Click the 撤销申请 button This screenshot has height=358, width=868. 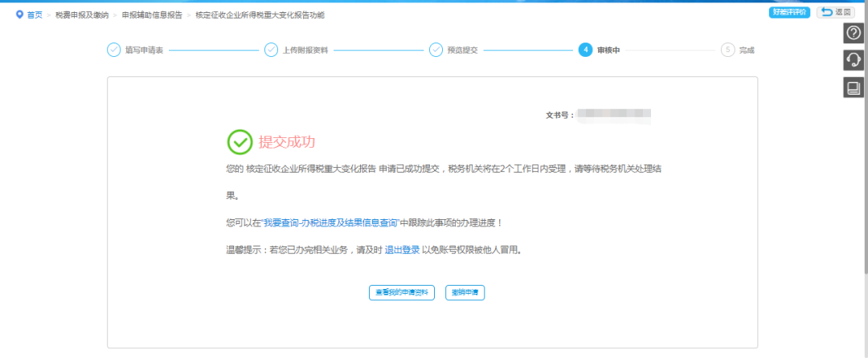point(465,293)
